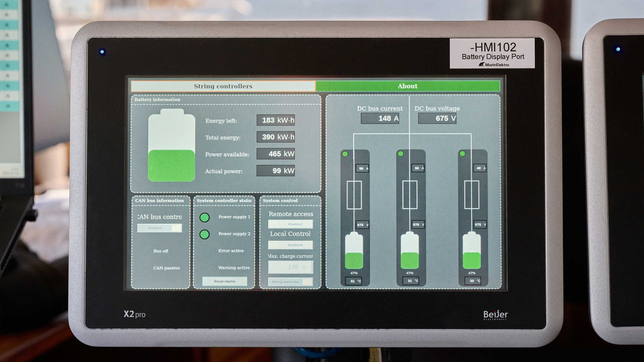Click the Max. charge current 178 A field

click(290, 267)
